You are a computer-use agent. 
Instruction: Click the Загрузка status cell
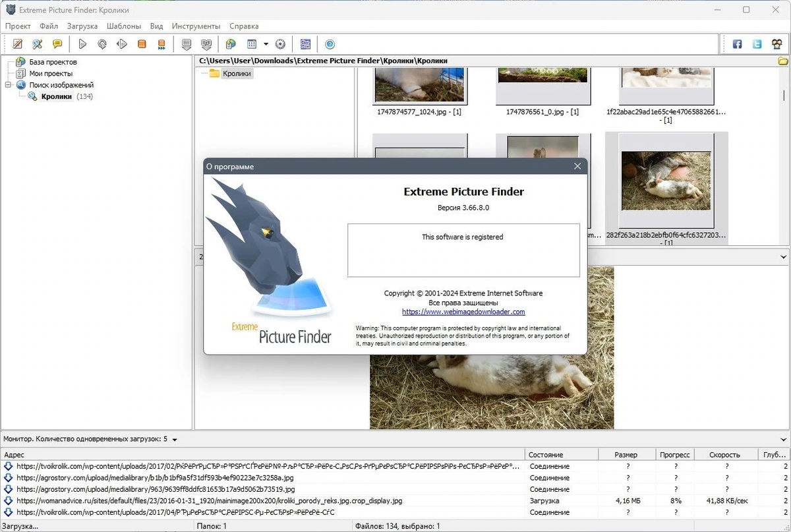(544, 501)
